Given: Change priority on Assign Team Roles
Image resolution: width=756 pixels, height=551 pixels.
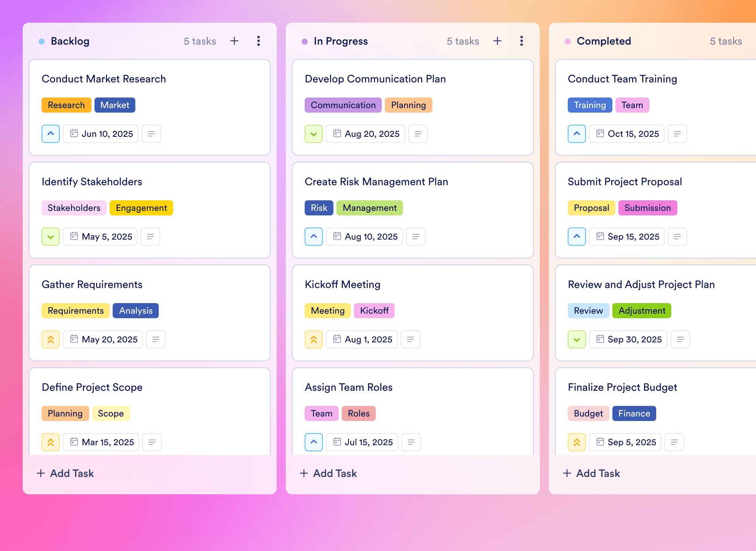Looking at the screenshot, I should point(314,442).
